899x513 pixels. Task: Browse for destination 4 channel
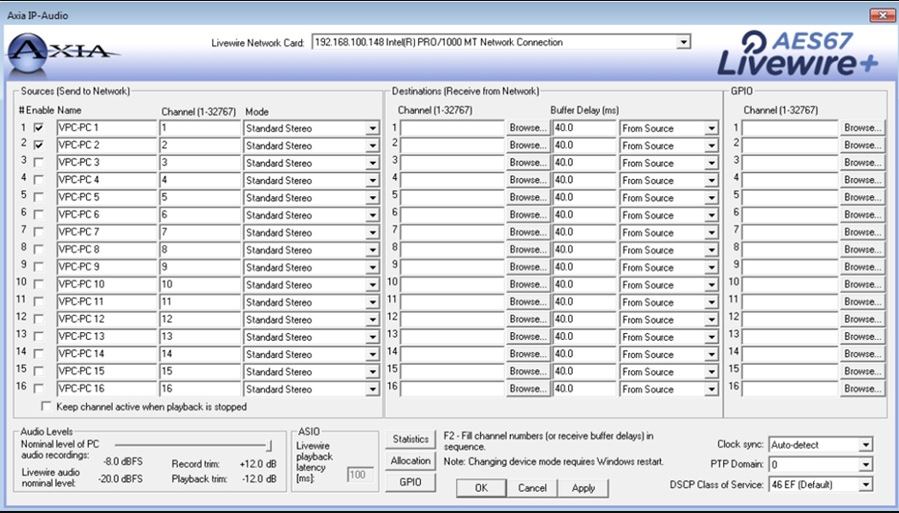coord(527,181)
